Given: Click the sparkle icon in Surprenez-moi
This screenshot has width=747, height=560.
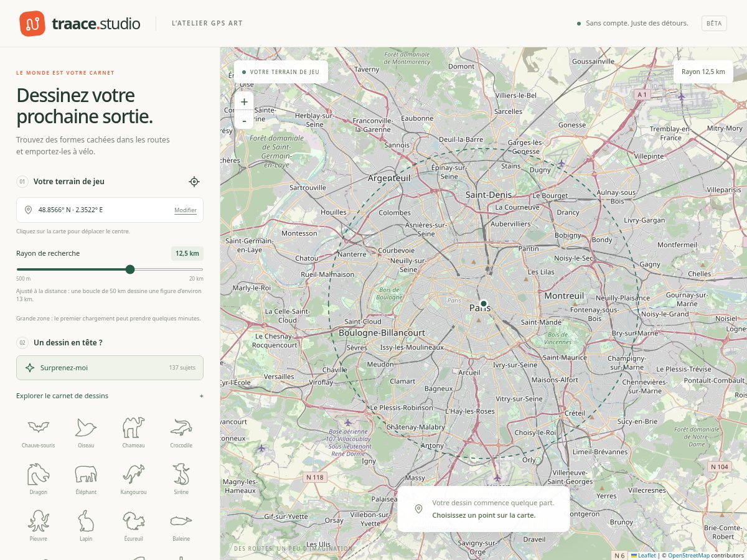Looking at the screenshot, I should point(29,368).
